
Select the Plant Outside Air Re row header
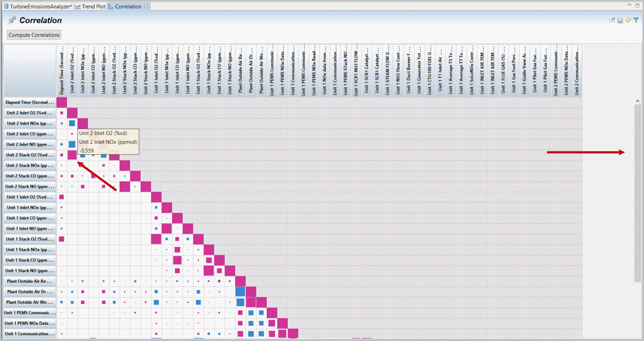click(30, 281)
